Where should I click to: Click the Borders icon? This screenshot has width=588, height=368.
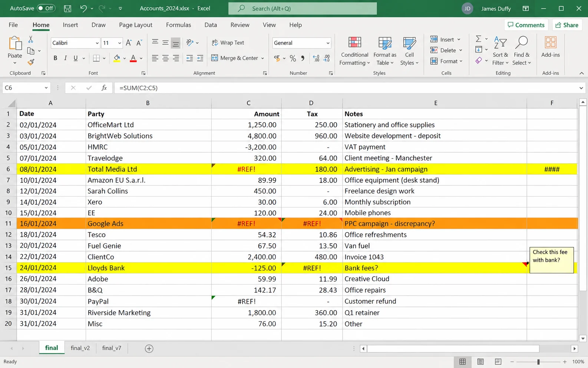tap(96, 58)
